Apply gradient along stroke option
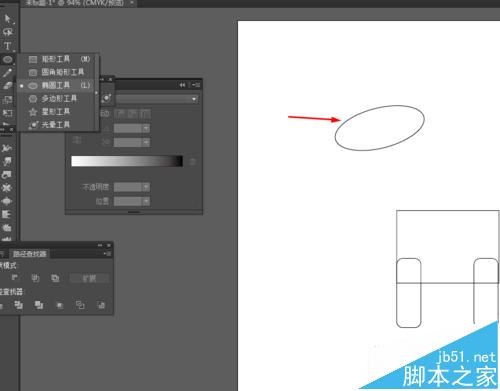Image resolution: width=500 pixels, height=391 pixels. [132, 114]
